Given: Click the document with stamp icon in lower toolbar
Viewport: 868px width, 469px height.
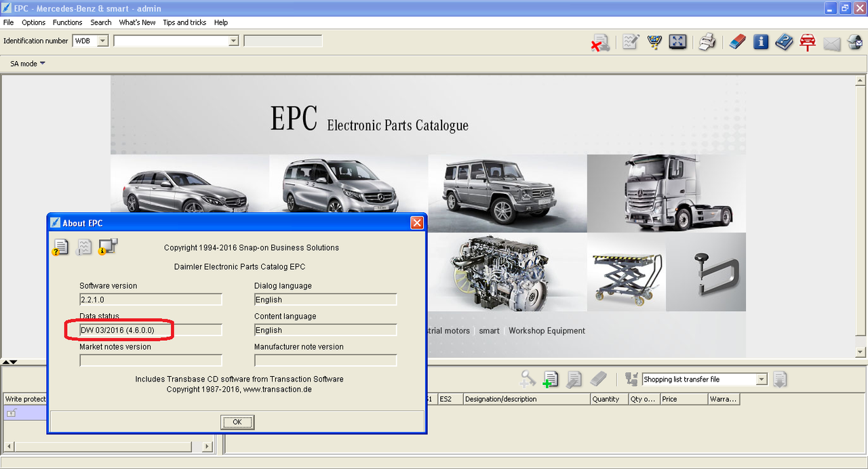Looking at the screenshot, I should tap(574, 380).
